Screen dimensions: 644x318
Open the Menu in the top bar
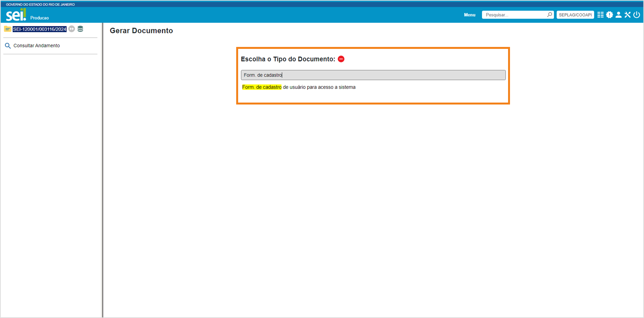point(469,15)
